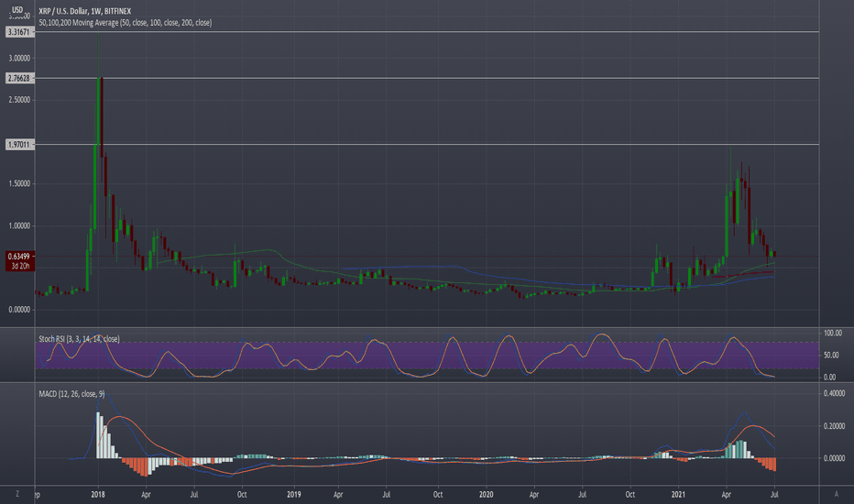Click the 0.40000 MACD scale label

[x=835, y=393]
